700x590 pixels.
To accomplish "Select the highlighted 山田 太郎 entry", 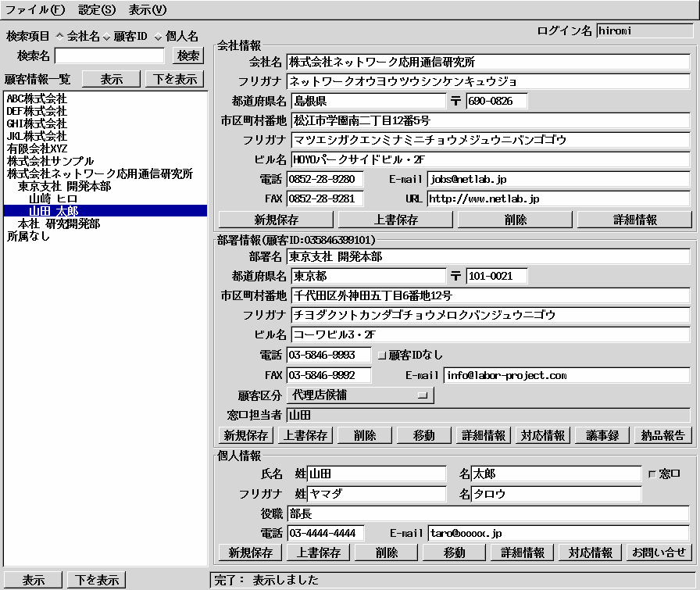I will click(105, 211).
